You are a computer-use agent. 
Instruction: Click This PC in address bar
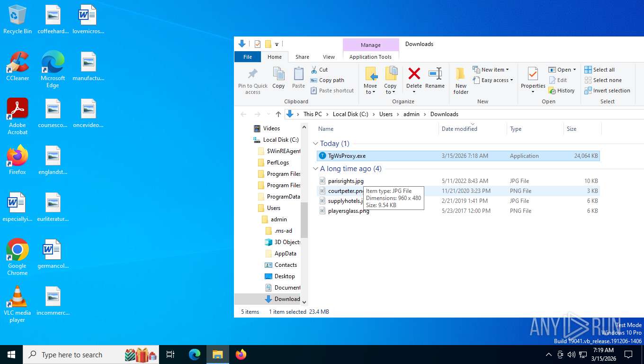click(313, 114)
